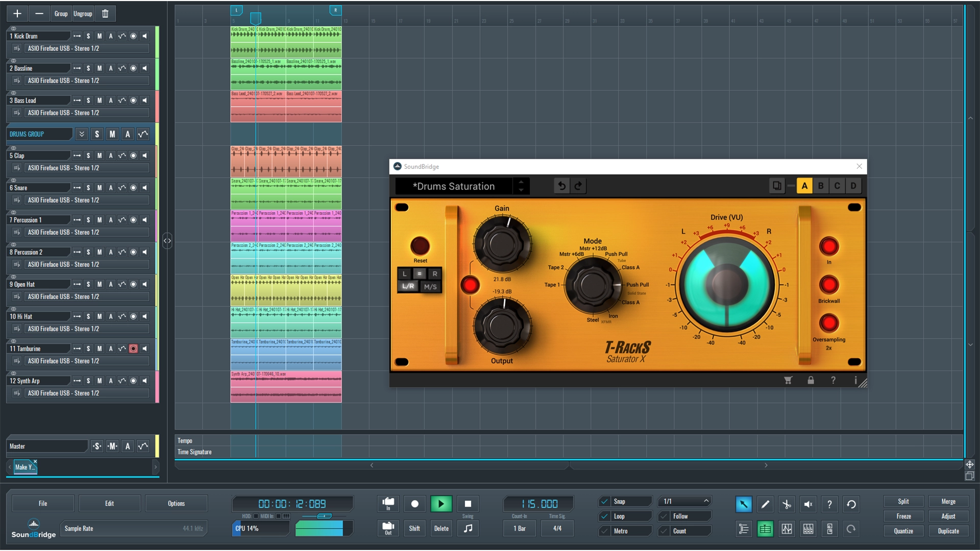
Task: Select the speaker mute tool
Action: click(808, 505)
